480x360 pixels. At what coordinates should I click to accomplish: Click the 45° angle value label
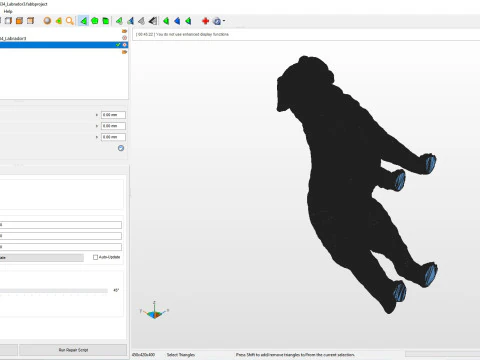[x=116, y=290]
